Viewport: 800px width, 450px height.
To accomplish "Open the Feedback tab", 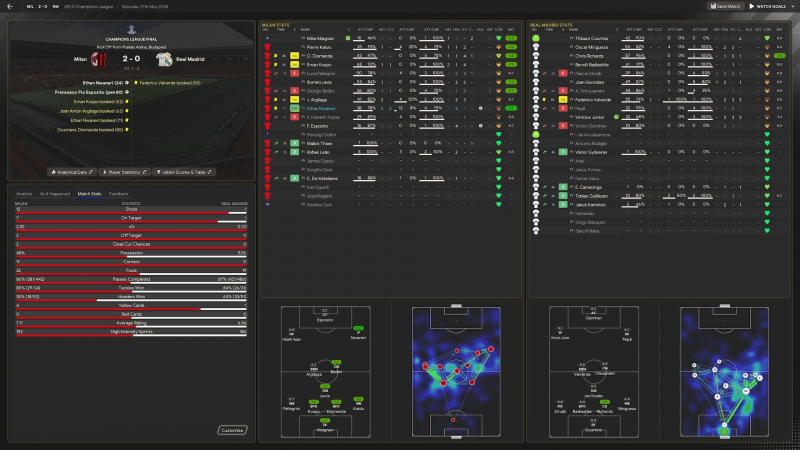I will point(118,194).
